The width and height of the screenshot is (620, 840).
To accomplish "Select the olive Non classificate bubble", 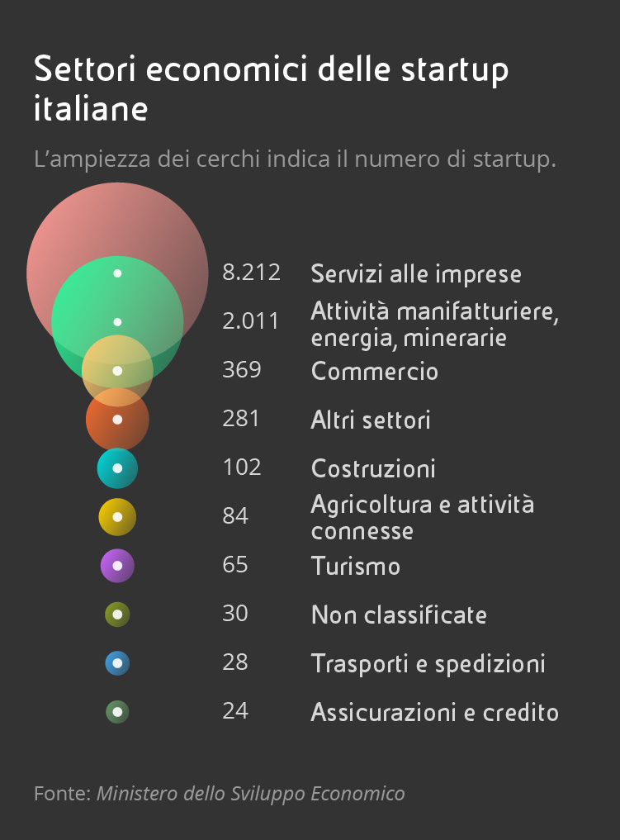I will coord(117,615).
